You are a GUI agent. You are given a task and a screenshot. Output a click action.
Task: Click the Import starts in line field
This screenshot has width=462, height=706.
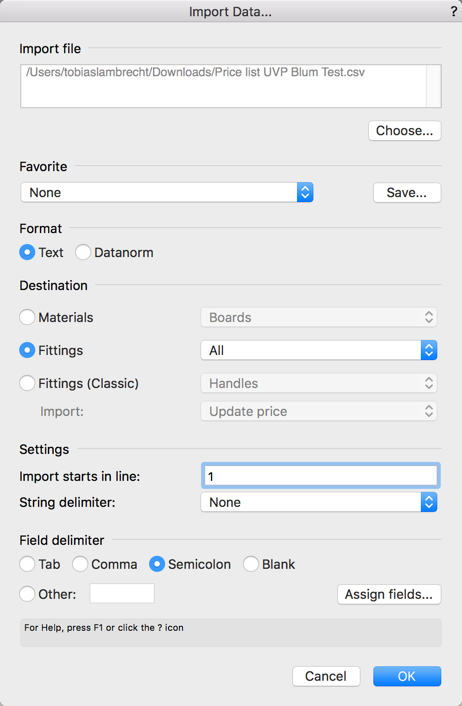point(320,476)
